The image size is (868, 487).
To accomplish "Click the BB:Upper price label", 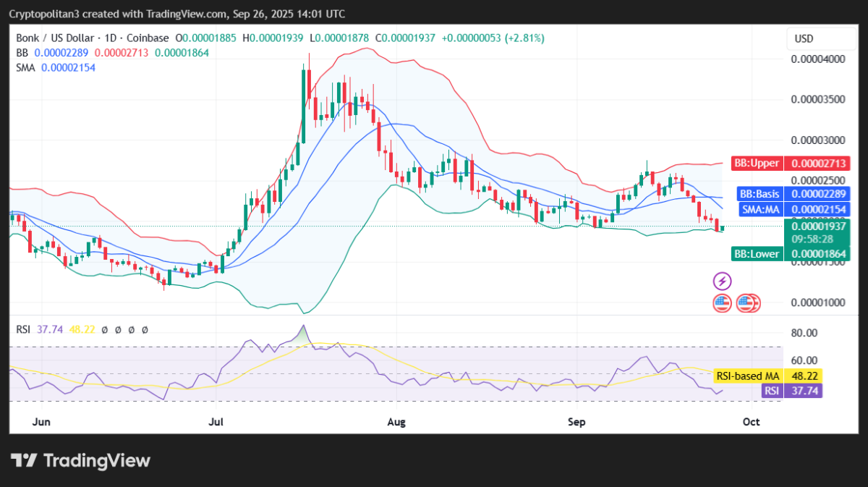I will 756,163.
